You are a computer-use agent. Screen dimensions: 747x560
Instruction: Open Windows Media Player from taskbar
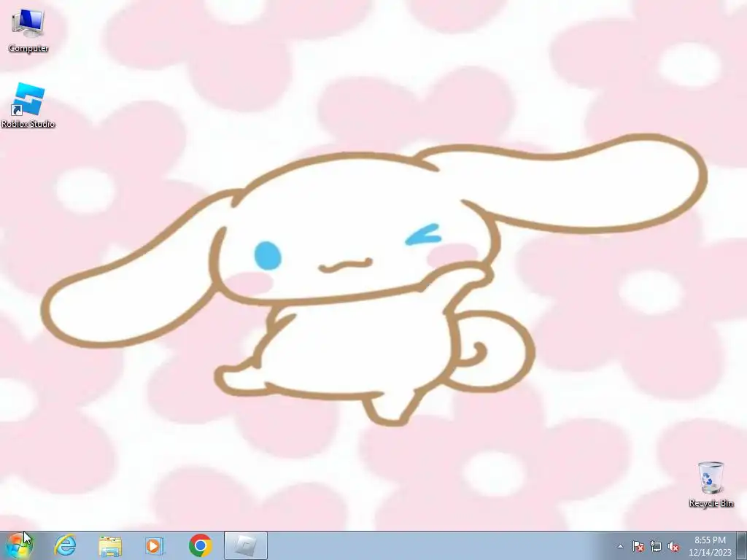pyautogui.click(x=155, y=545)
